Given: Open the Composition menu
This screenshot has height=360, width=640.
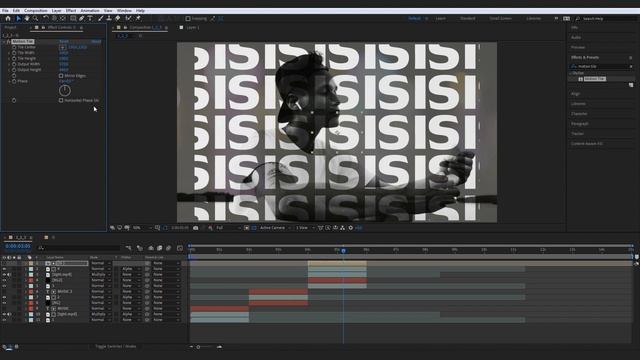Looking at the screenshot, I should click(36, 11).
